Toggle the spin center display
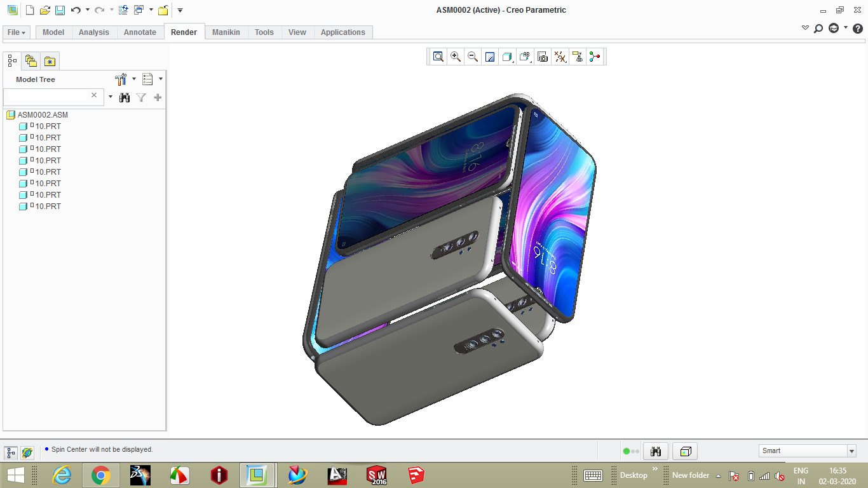The width and height of the screenshot is (868, 488). 595,57
